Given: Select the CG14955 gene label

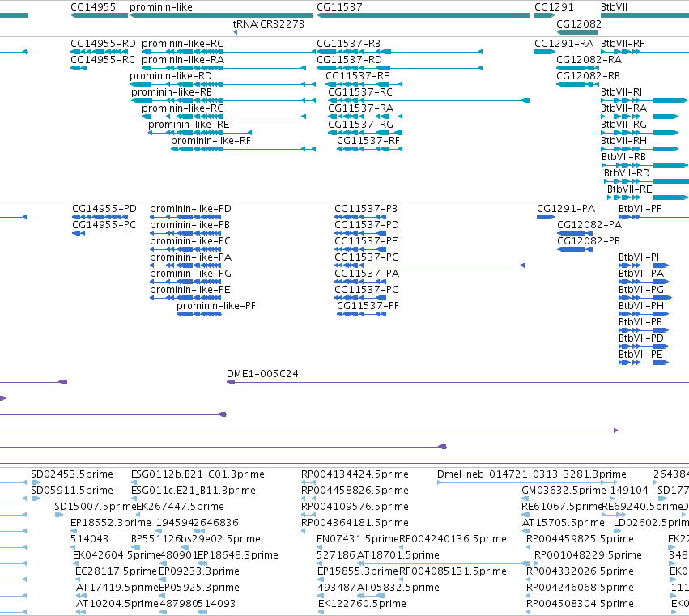Looking at the screenshot, I should point(93,7).
